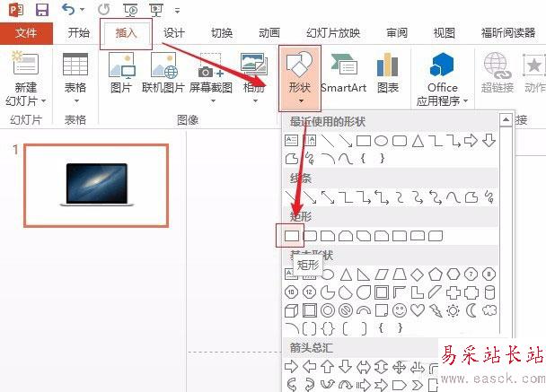Open the 文件 tab
Screen dimensions: 546x392
pos(26,33)
